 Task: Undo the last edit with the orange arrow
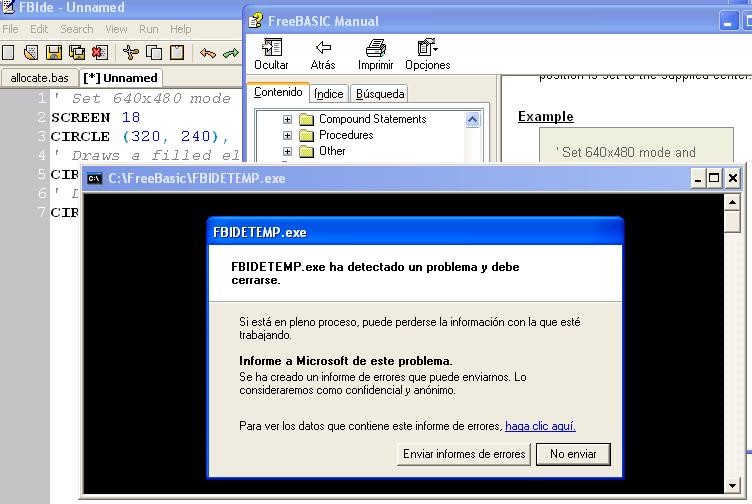pyautogui.click(x=208, y=53)
